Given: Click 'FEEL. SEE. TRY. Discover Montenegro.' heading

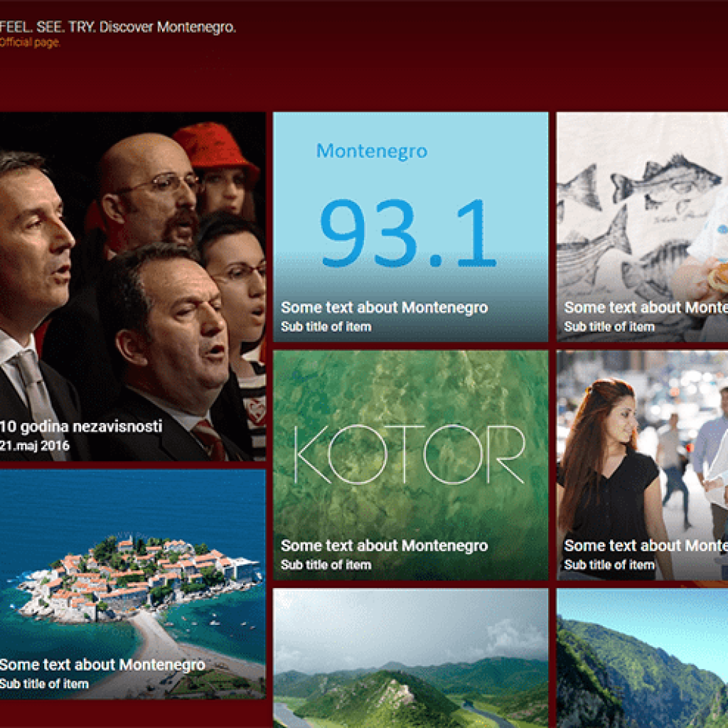Looking at the screenshot, I should (117, 27).
